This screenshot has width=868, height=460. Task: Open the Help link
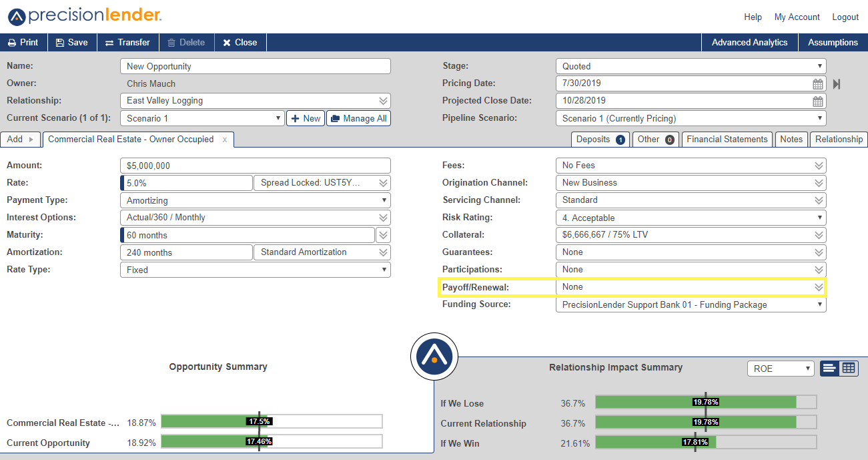753,17
